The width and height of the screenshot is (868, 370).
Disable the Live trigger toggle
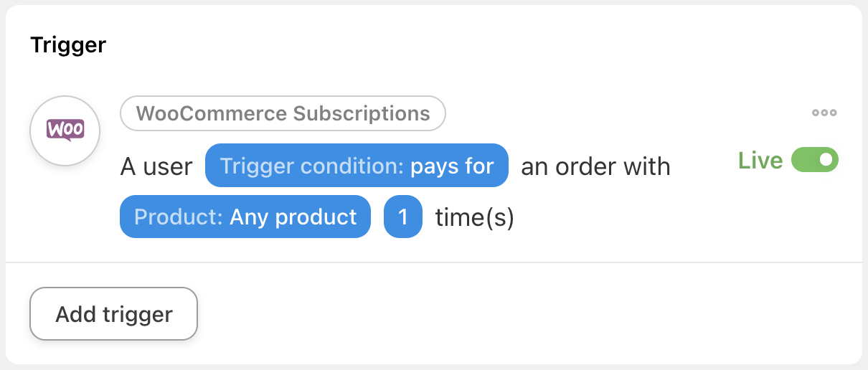pos(814,160)
